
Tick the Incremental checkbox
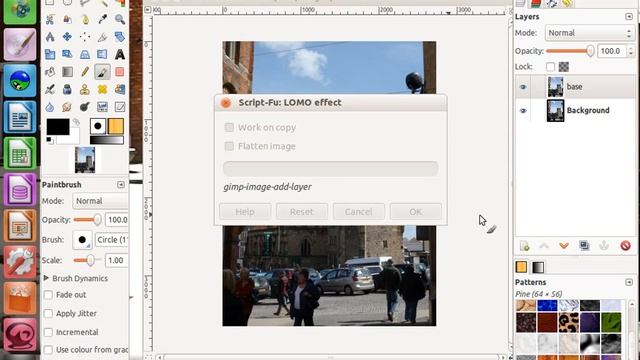(x=48, y=332)
